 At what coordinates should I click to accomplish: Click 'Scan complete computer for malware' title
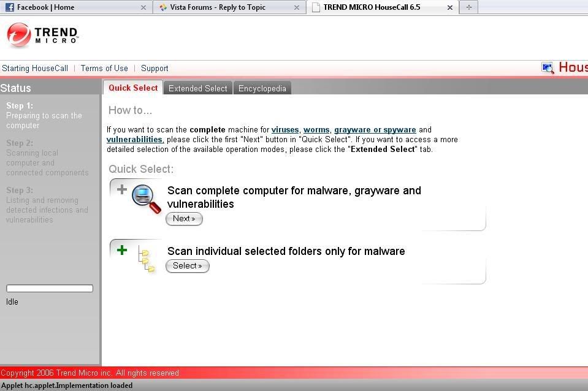(294, 197)
